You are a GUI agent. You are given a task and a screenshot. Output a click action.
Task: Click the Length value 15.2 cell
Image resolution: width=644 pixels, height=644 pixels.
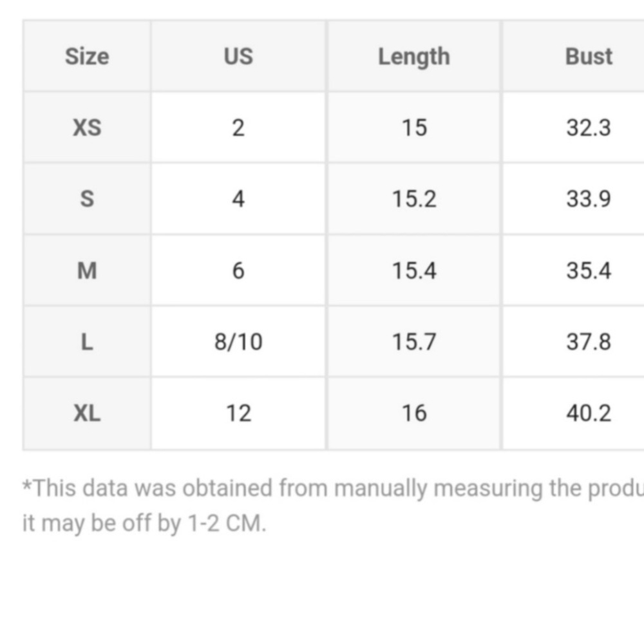point(414,199)
